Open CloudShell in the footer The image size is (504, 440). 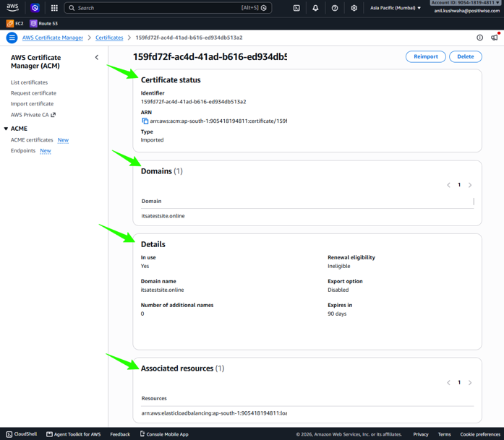click(22, 434)
